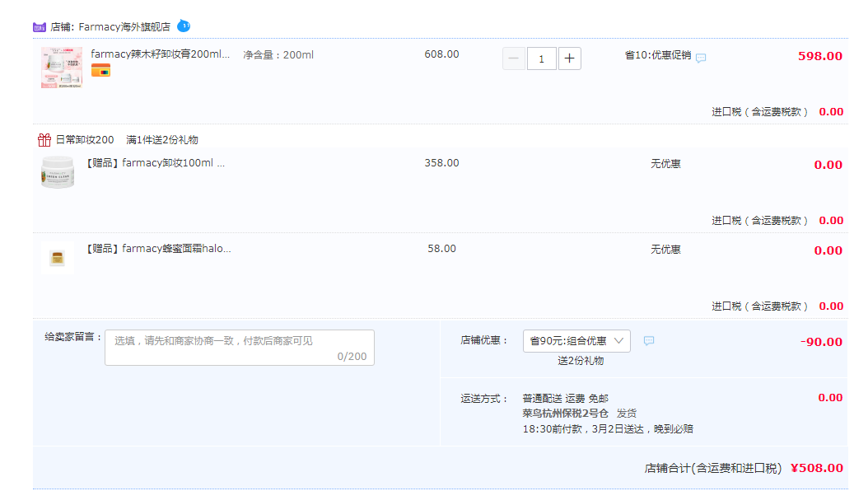Click the 净含量：200ml specification text
Viewport: 868px width, 491px height.
coord(278,55)
